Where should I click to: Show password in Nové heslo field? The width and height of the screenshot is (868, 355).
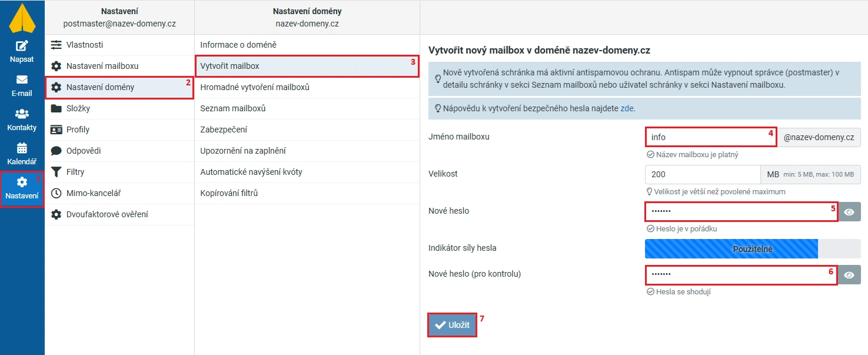click(x=849, y=212)
